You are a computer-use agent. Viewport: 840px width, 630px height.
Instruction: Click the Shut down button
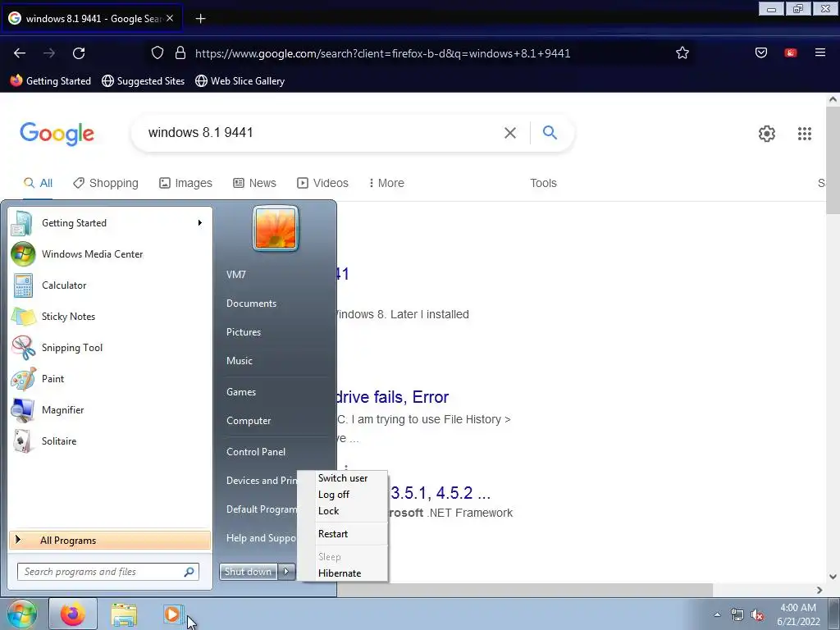[x=249, y=572]
